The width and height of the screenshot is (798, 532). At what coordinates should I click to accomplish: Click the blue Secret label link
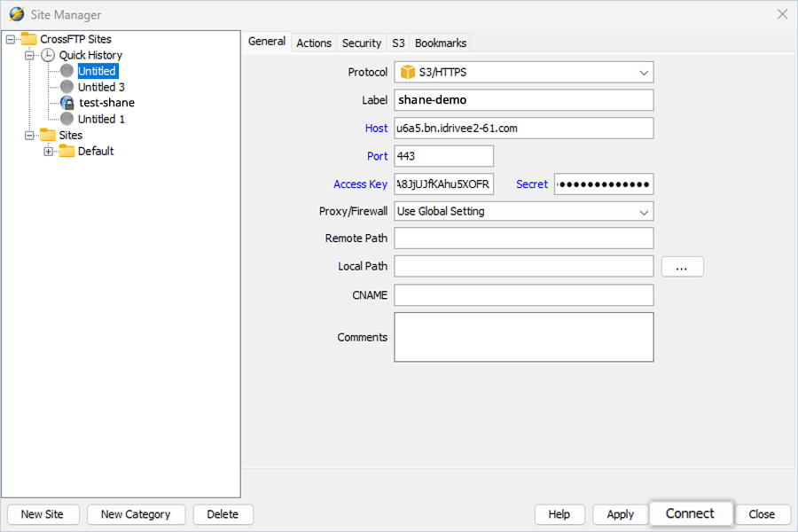[x=532, y=184]
